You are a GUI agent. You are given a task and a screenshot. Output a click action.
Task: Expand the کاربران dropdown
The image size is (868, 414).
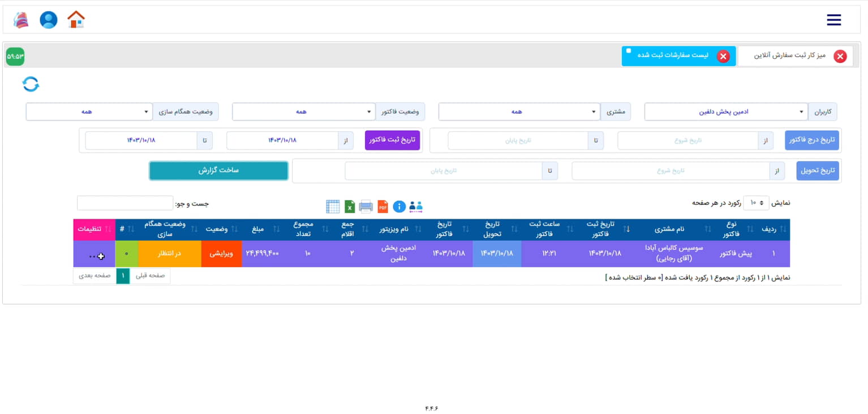coord(726,112)
